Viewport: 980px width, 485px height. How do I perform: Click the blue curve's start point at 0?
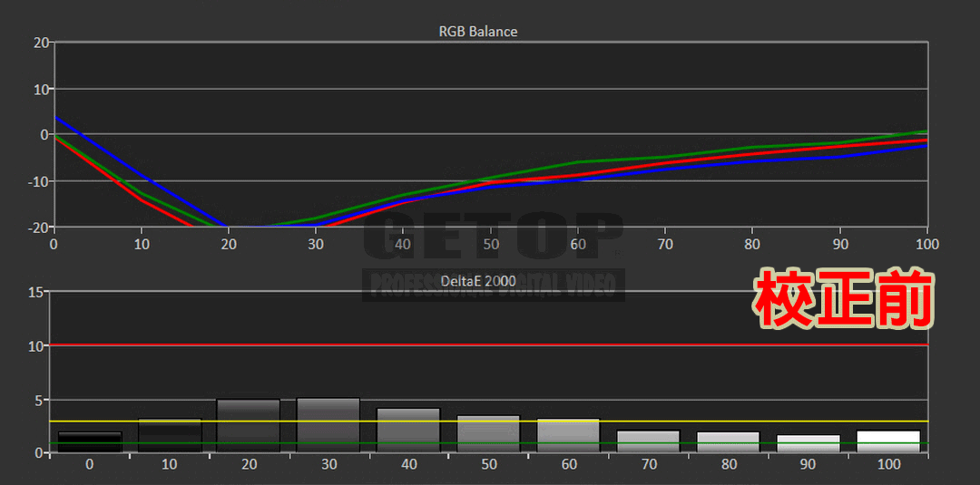click(55, 118)
